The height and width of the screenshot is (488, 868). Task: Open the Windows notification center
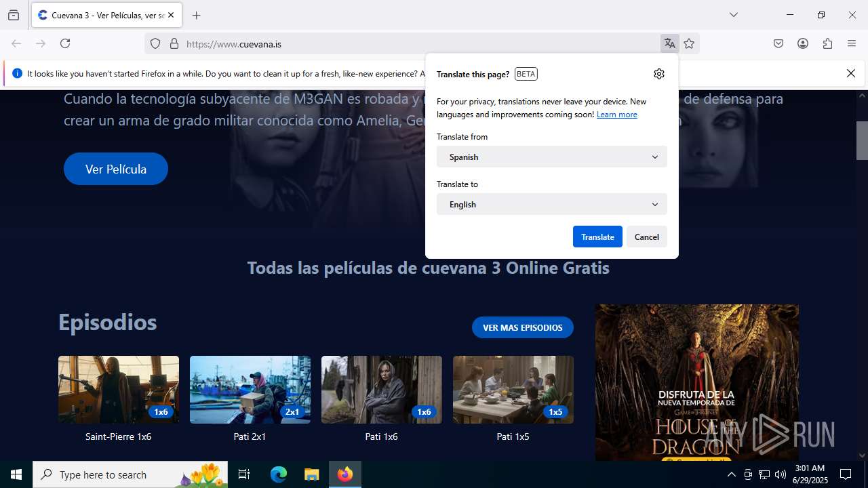pyautogui.click(x=846, y=474)
